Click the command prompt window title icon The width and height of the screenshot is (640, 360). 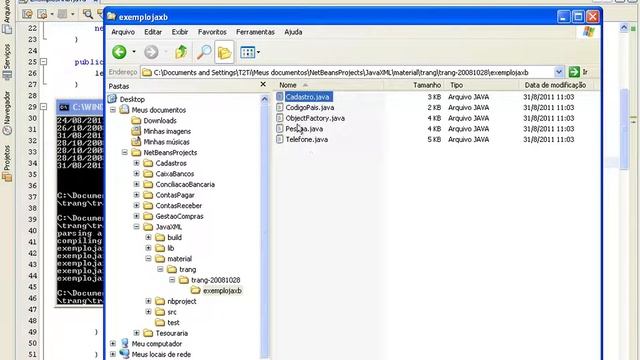pyautogui.click(x=64, y=107)
